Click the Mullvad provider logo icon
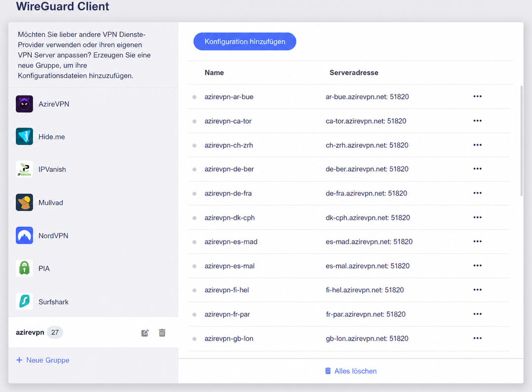 coord(24,202)
